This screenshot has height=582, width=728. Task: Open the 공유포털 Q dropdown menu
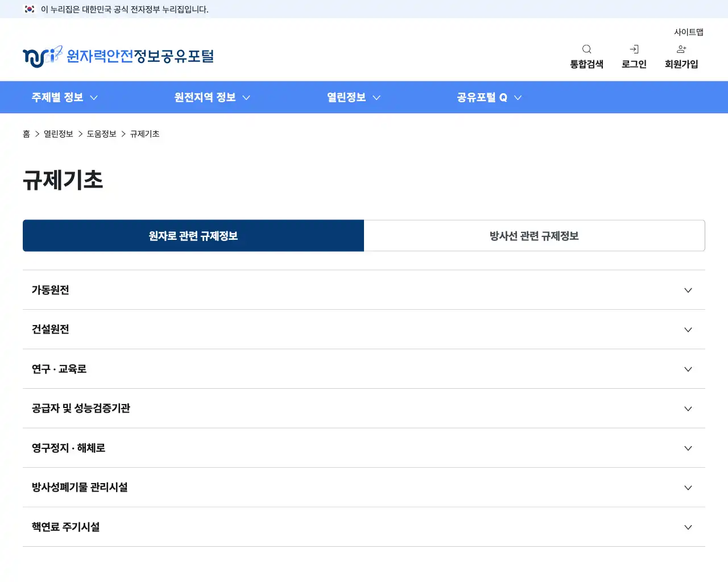(488, 97)
